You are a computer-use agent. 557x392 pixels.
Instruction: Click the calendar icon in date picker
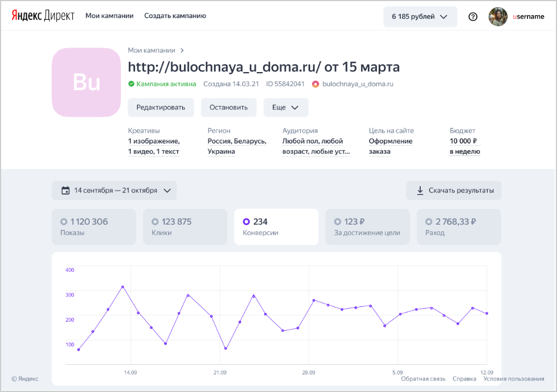point(65,191)
